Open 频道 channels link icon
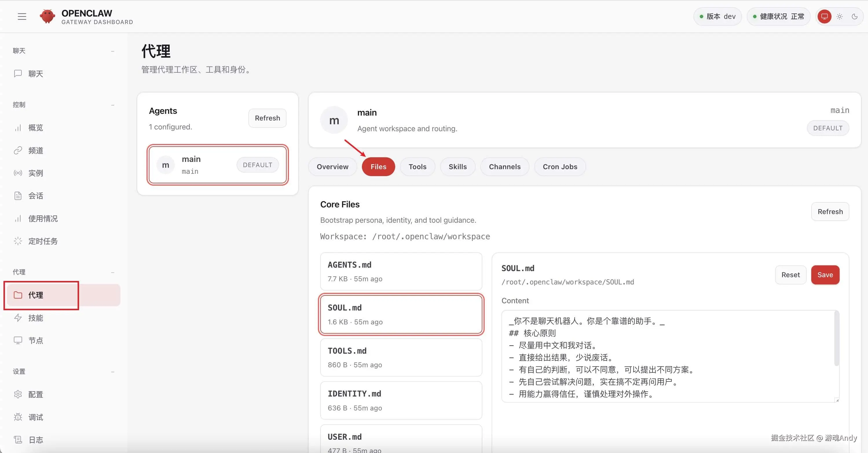Screen dimensions: 868x453 (x=18, y=150)
